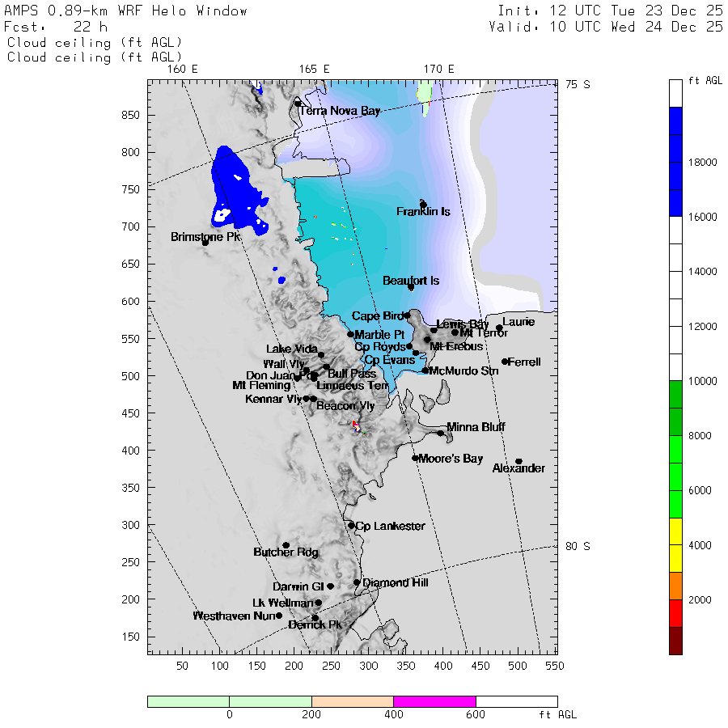This screenshot has height=728, width=728.
Task: Select the Westhaven Nun label
Action: click(235, 616)
